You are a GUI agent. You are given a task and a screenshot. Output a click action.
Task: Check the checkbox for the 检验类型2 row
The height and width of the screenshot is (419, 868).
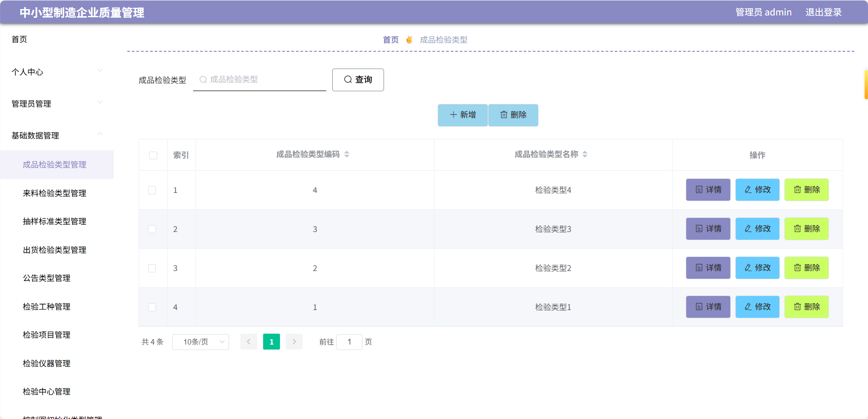click(x=152, y=268)
